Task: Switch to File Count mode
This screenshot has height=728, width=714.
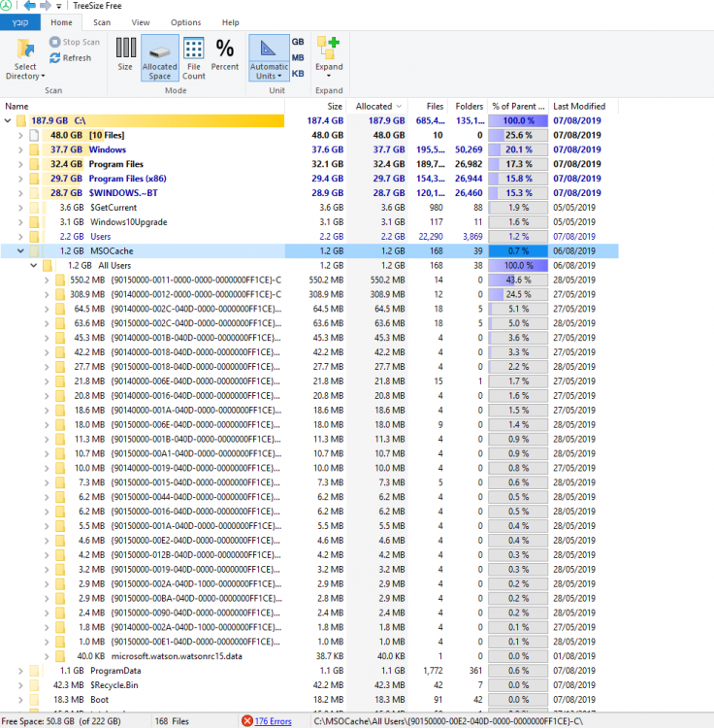Action: click(x=193, y=58)
